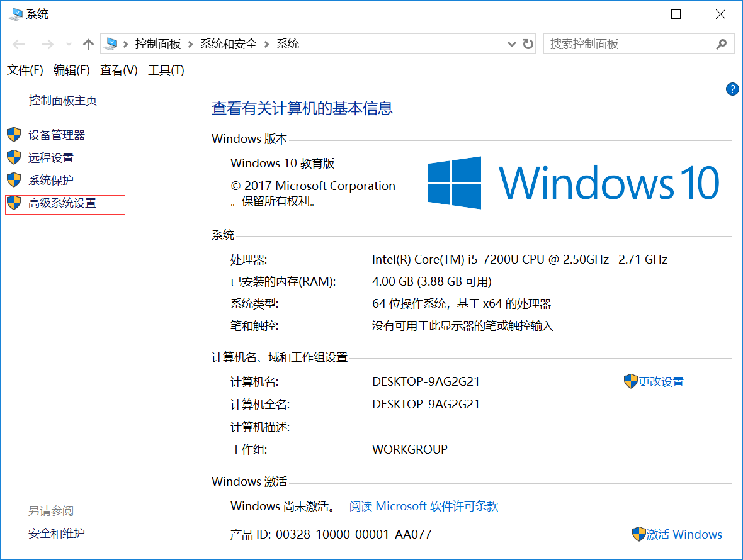Go to 控制面板主页
Screen dimensions: 743x560
62,100
